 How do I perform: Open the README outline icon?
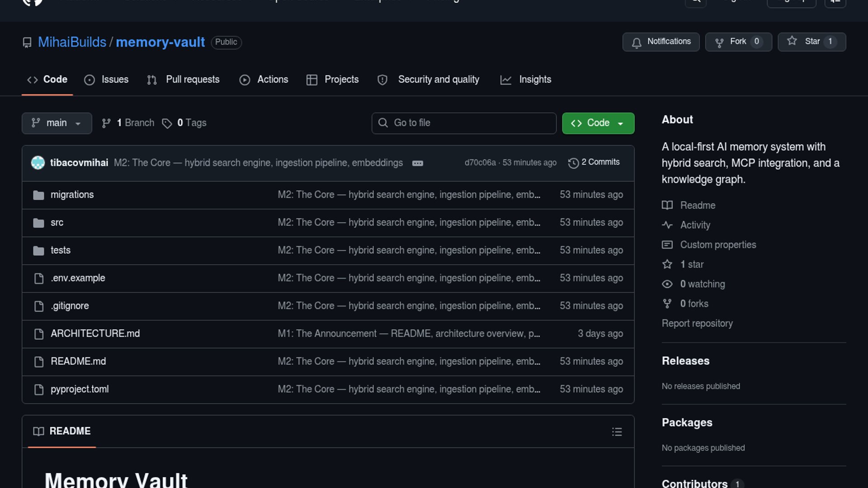coord(617,432)
